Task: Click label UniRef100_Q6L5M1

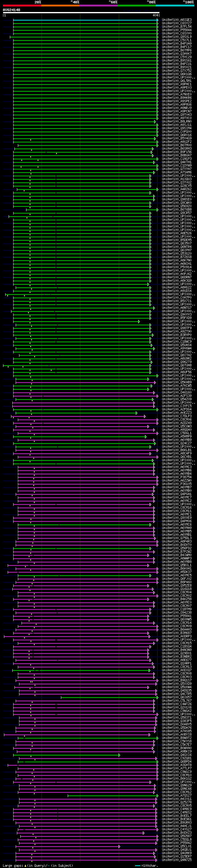Action: click(x=177, y=81)
